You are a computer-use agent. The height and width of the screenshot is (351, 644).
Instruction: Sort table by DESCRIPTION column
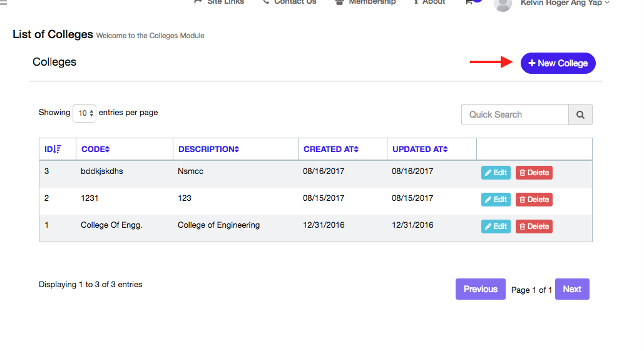[x=208, y=149]
